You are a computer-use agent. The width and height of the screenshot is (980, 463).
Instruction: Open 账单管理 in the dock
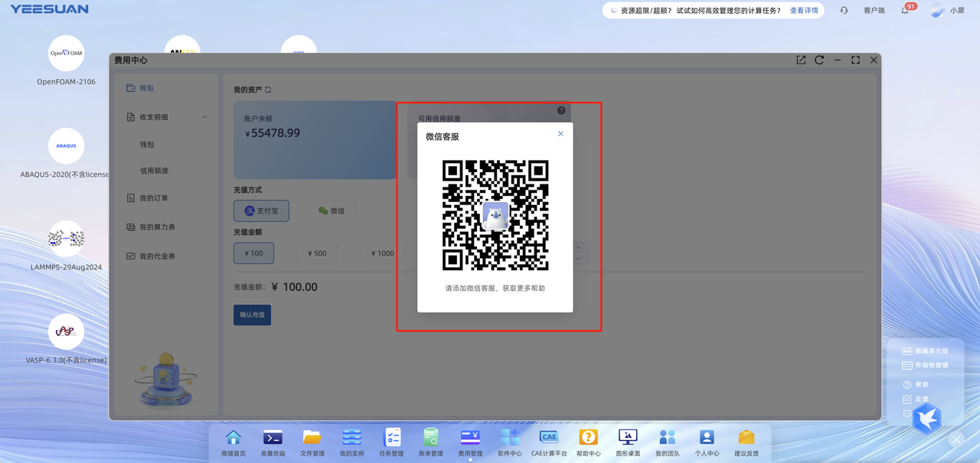[x=431, y=442]
